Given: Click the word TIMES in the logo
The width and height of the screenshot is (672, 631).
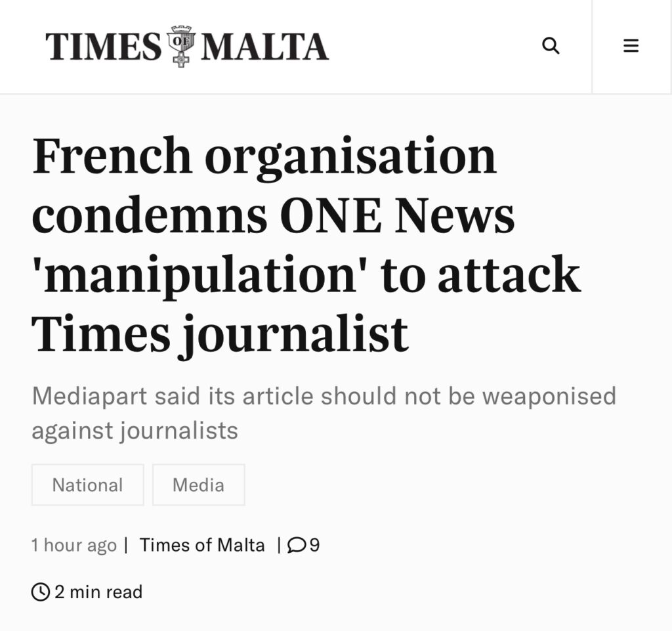Looking at the screenshot, I should coord(104,47).
